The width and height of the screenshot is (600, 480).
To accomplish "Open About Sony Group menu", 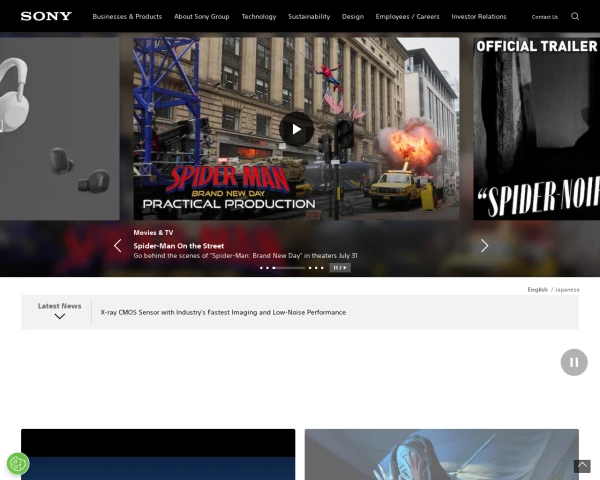I will 202,16.
